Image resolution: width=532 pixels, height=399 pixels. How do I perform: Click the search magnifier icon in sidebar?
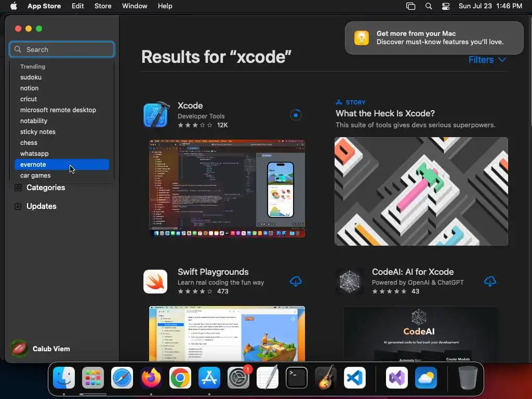click(x=18, y=49)
